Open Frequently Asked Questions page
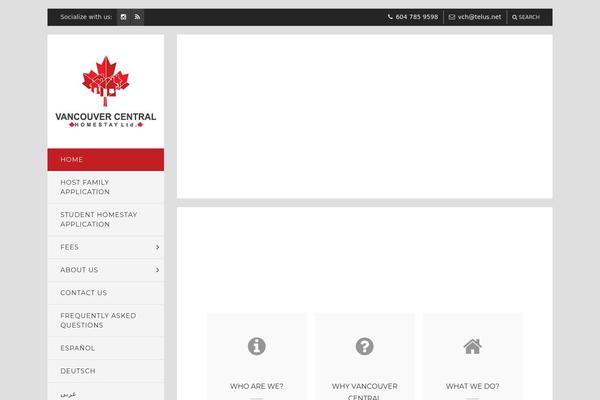 [106, 320]
